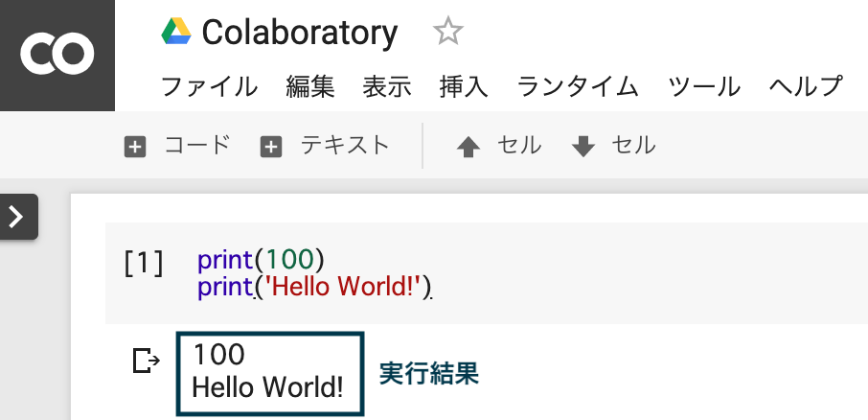The image size is (868, 420).
Task: Click the output text Hello World!
Action: 268,387
